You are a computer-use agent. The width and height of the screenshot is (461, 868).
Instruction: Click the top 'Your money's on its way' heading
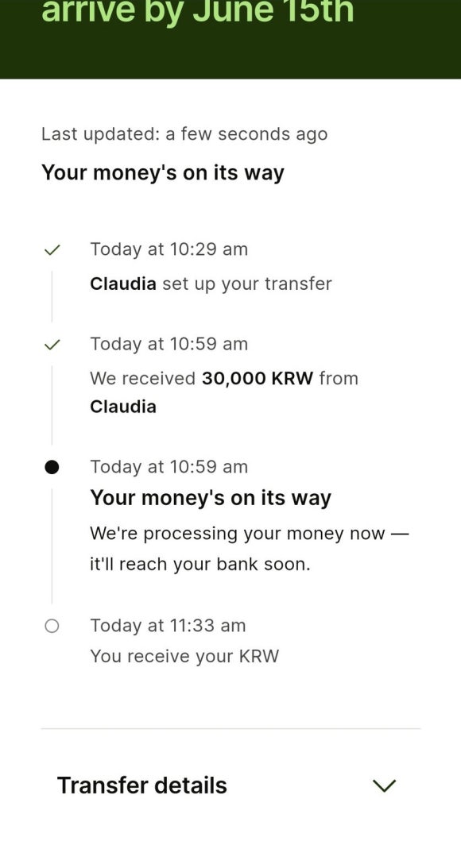coord(163,172)
